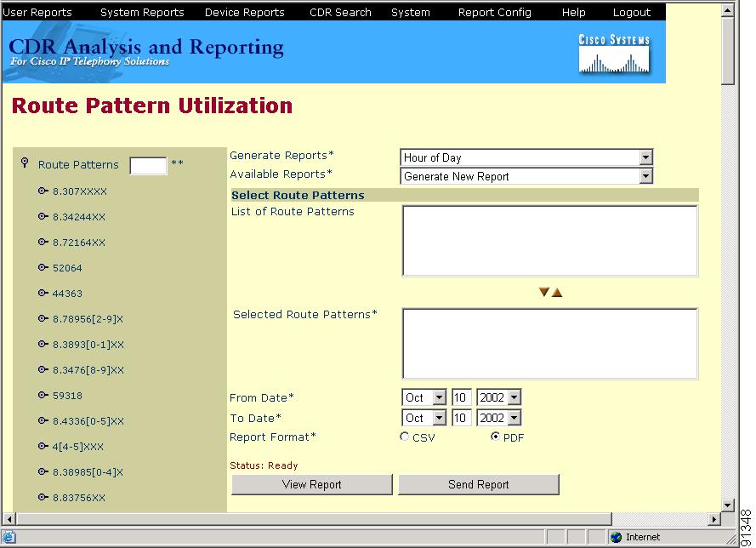Select route pattern 8.78956[2-9]X
The image size is (756, 548).
88,319
